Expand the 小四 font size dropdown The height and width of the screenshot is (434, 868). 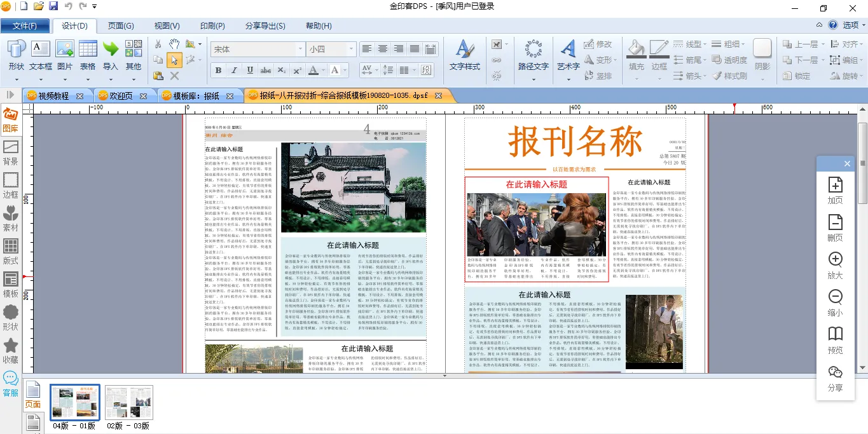(350, 49)
